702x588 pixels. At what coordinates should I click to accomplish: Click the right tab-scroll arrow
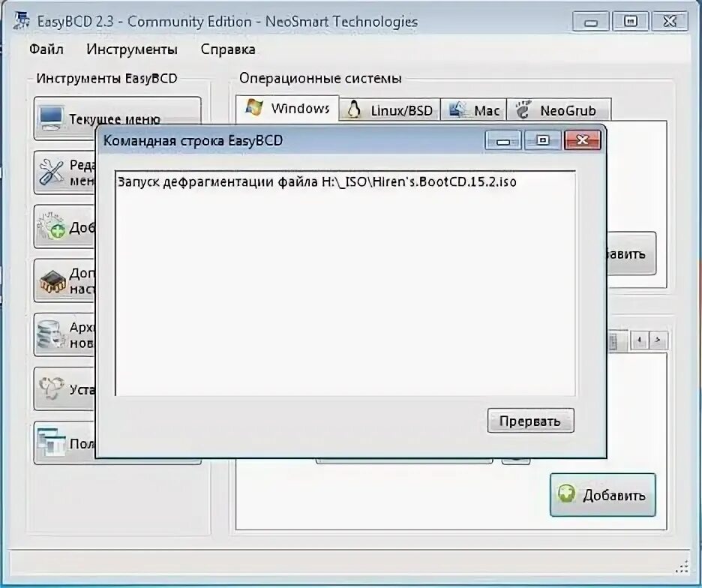[658, 340]
